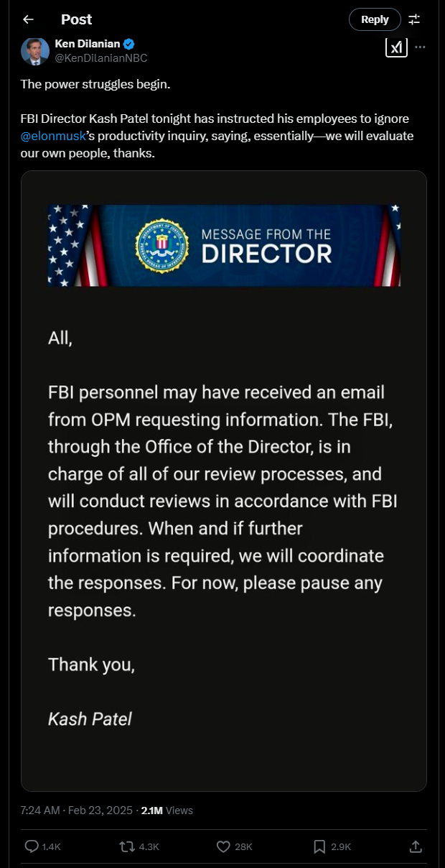Click the Grok xI icon
Image resolution: width=445 pixels, height=868 pixels.
click(x=396, y=47)
